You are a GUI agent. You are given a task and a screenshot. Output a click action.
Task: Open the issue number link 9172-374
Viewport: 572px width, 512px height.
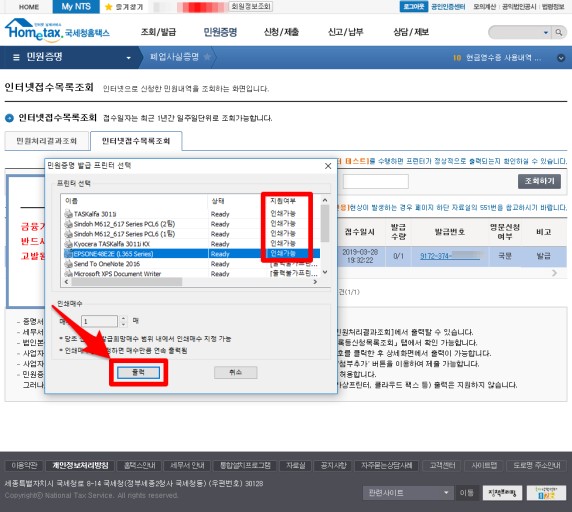(x=450, y=256)
